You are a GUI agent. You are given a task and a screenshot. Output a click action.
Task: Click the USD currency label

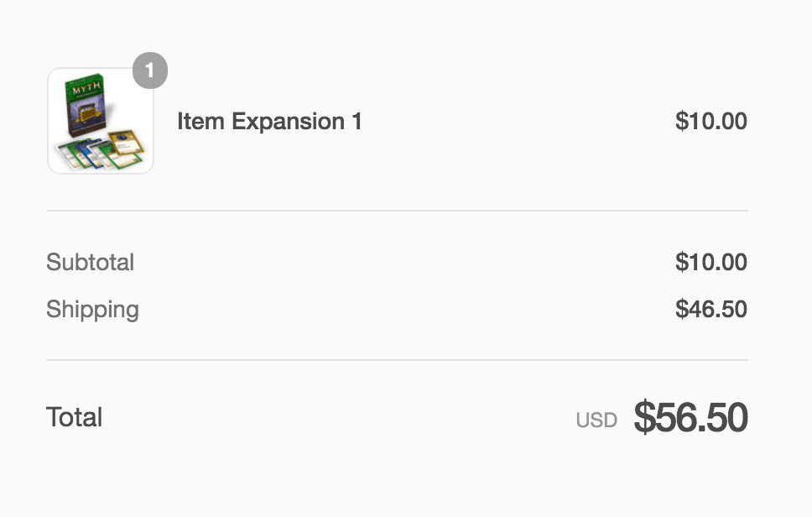point(596,420)
